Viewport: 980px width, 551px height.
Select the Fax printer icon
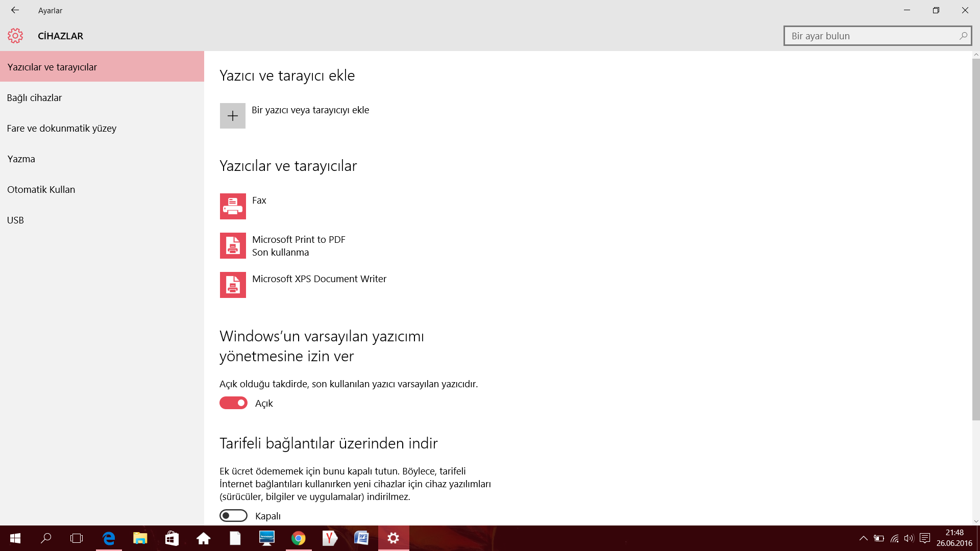233,206
